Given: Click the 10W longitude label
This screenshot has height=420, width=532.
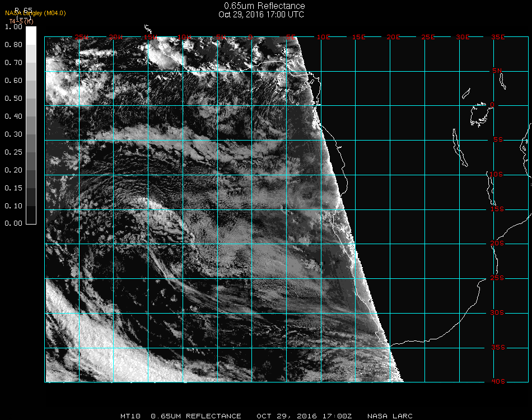Looking at the screenshot, I should coord(184,37).
